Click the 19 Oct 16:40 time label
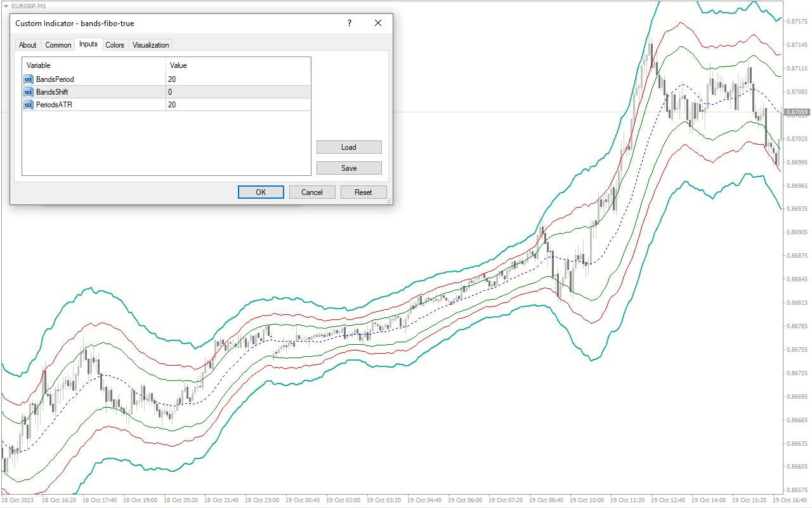 (790, 500)
